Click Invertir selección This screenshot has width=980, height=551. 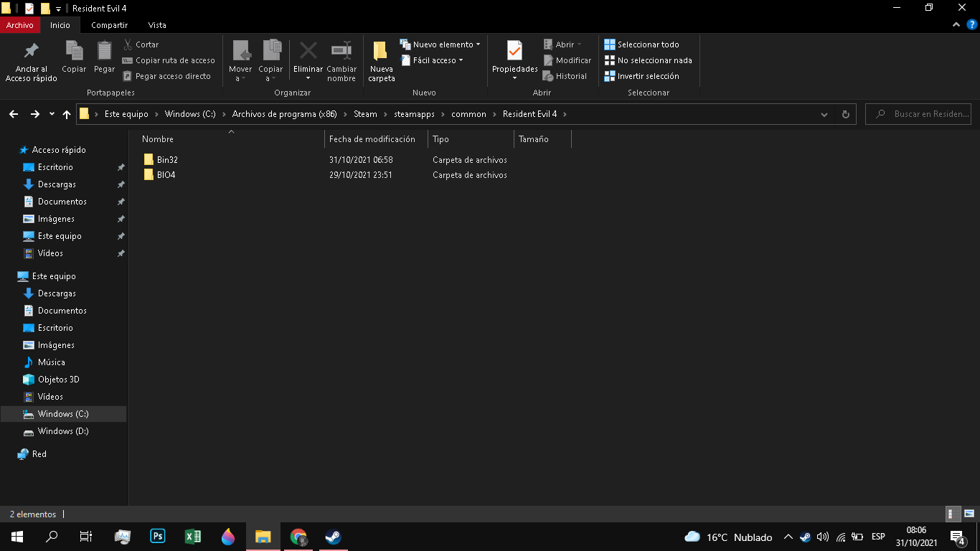click(641, 76)
